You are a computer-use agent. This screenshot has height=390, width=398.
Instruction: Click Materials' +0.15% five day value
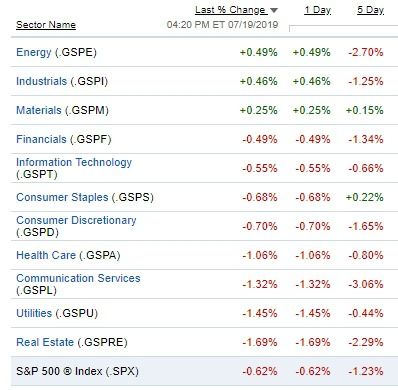tap(365, 110)
